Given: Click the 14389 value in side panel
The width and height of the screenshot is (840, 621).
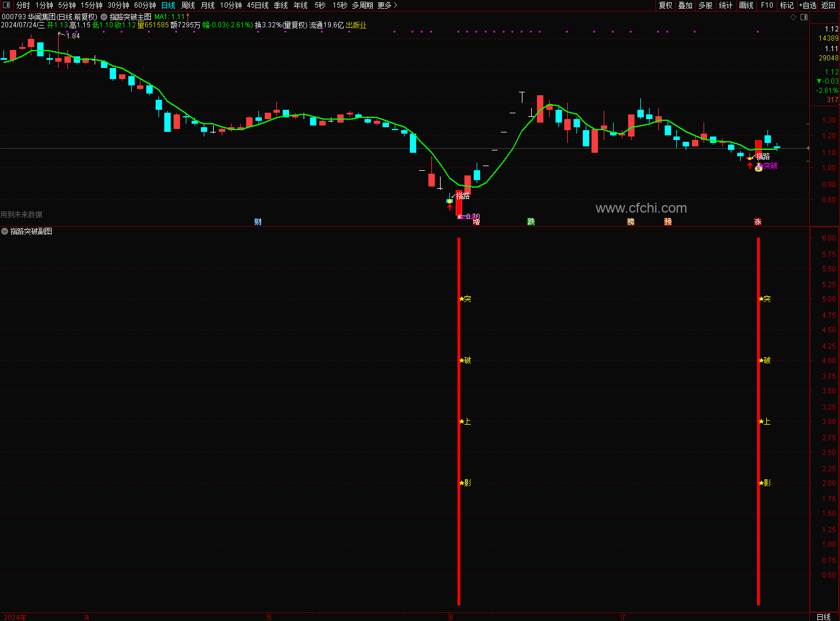Looking at the screenshot, I should tap(828, 38).
